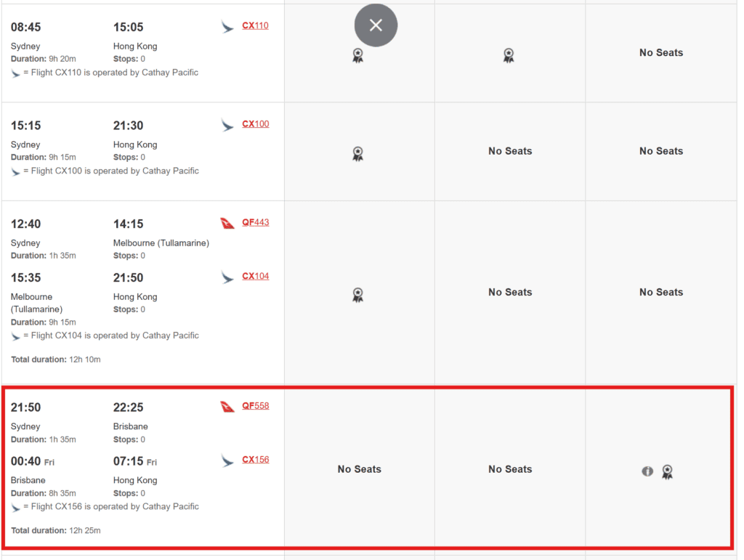Click the Cathay Pacific logo beside CX110
This screenshot has width=744, height=560.
click(x=227, y=27)
